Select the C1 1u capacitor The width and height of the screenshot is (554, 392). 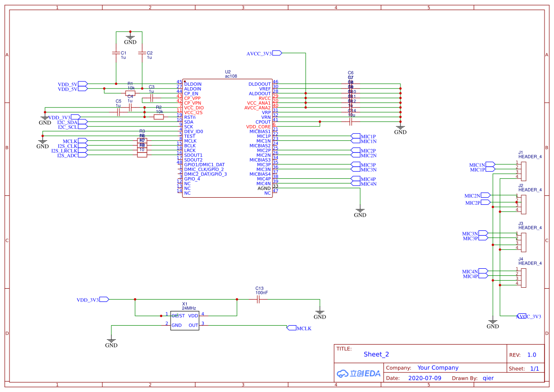click(x=116, y=53)
